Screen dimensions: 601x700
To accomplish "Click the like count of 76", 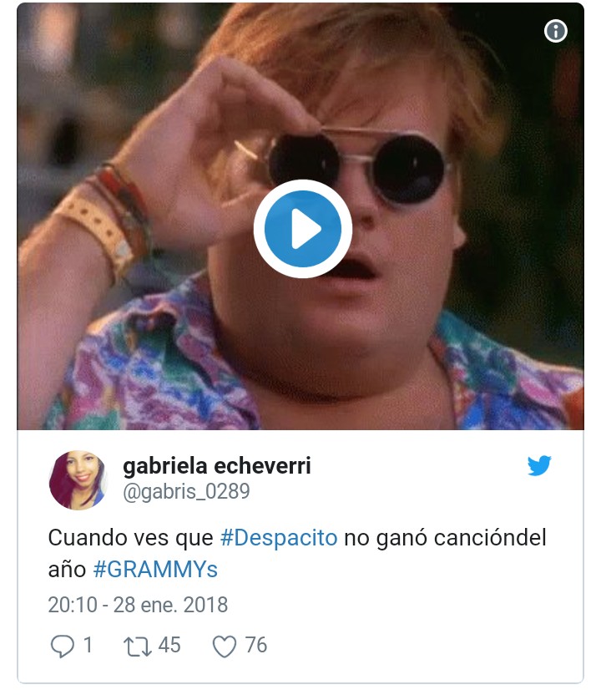I will click(x=255, y=645).
